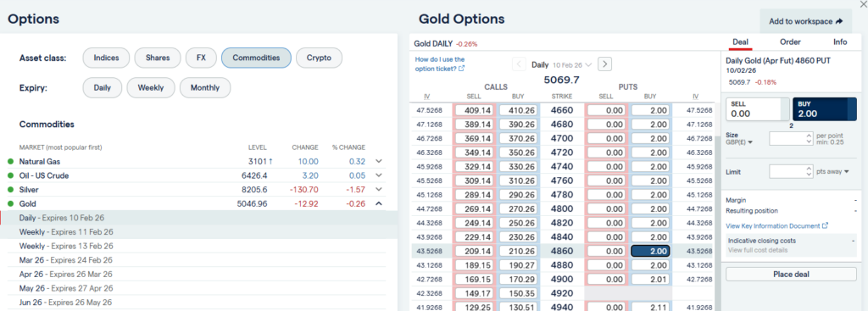Image resolution: width=868 pixels, height=311 pixels.
Task: Click the Silver market name
Action: coord(29,189)
